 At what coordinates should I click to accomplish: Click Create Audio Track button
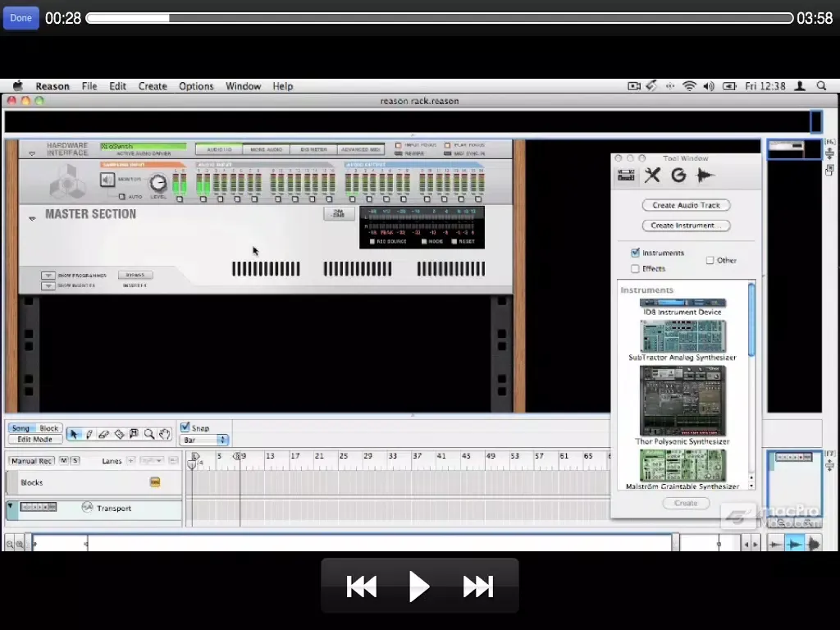[686, 205]
